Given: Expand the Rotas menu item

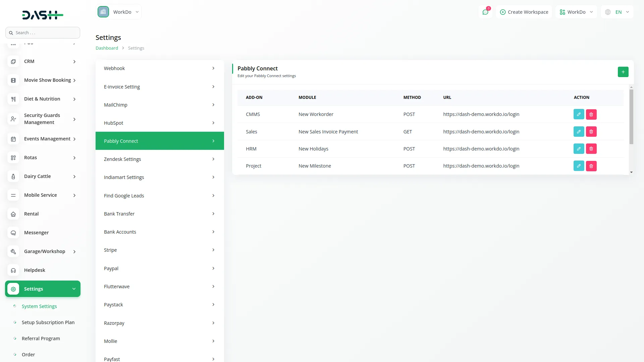Looking at the screenshot, I should click(x=43, y=157).
